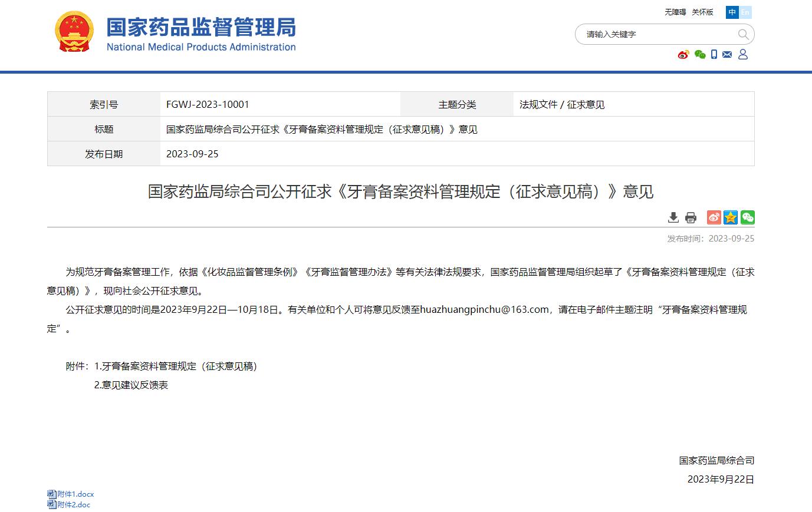
Task: Switch language to En (English)
Action: click(745, 12)
